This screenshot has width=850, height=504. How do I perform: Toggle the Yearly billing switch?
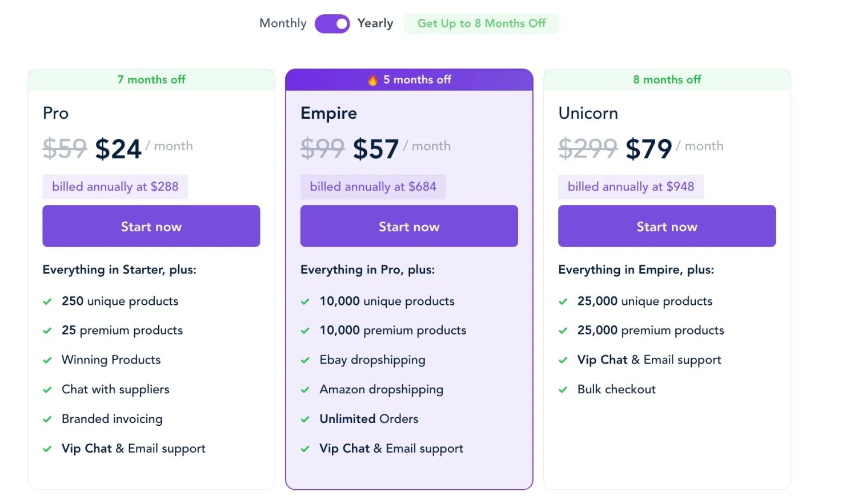pyautogui.click(x=332, y=23)
